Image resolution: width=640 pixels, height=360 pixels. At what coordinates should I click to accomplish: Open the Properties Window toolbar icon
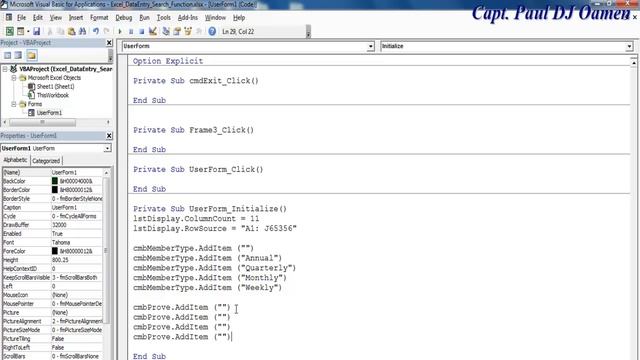(177, 31)
